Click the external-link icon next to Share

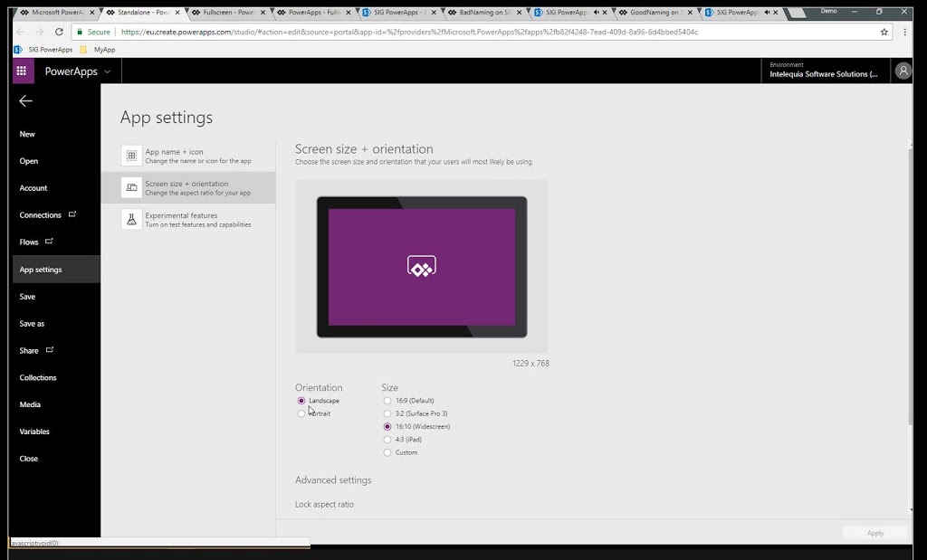point(50,350)
